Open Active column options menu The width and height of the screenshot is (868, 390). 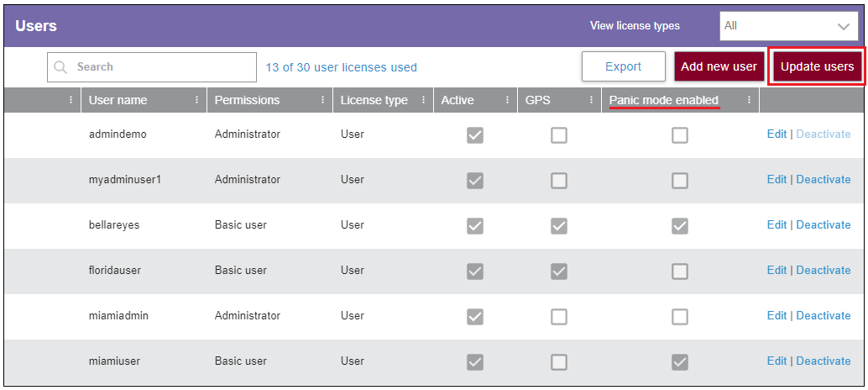(x=508, y=100)
